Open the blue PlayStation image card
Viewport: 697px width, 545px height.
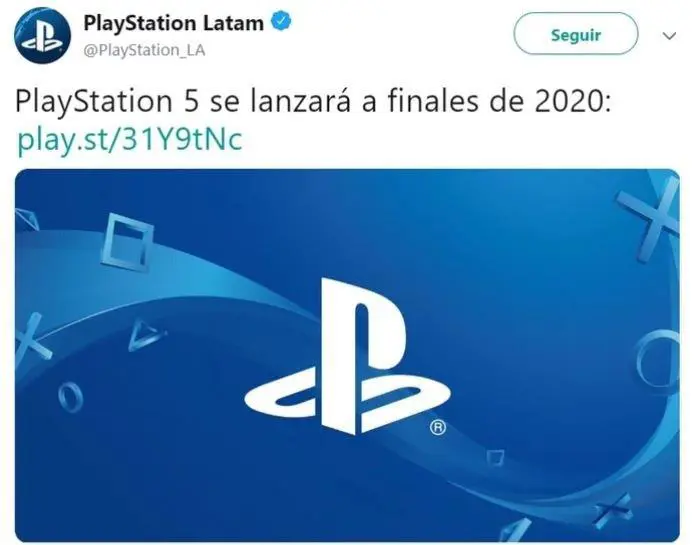pyautogui.click(x=347, y=355)
